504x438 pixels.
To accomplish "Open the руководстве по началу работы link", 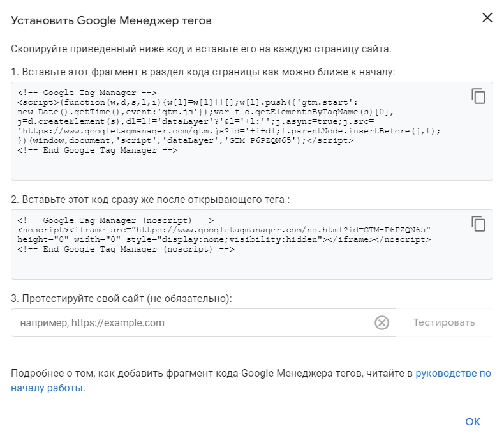I will (x=251, y=381).
